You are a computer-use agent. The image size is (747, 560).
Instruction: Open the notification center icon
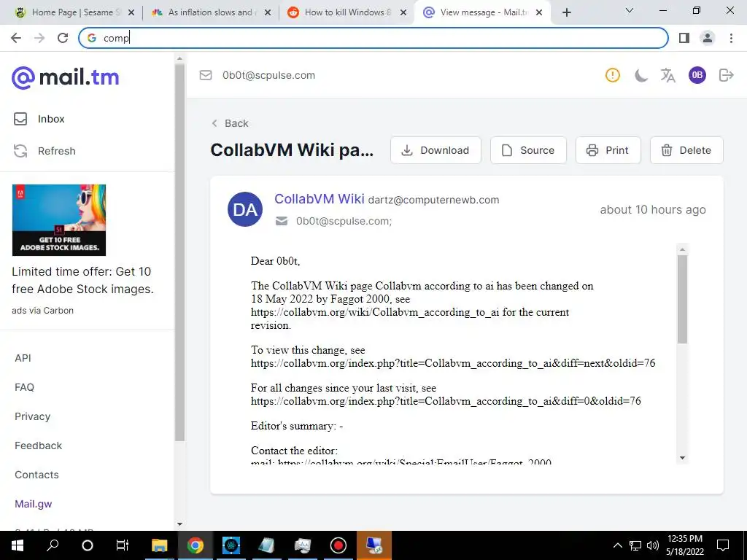pos(723,545)
